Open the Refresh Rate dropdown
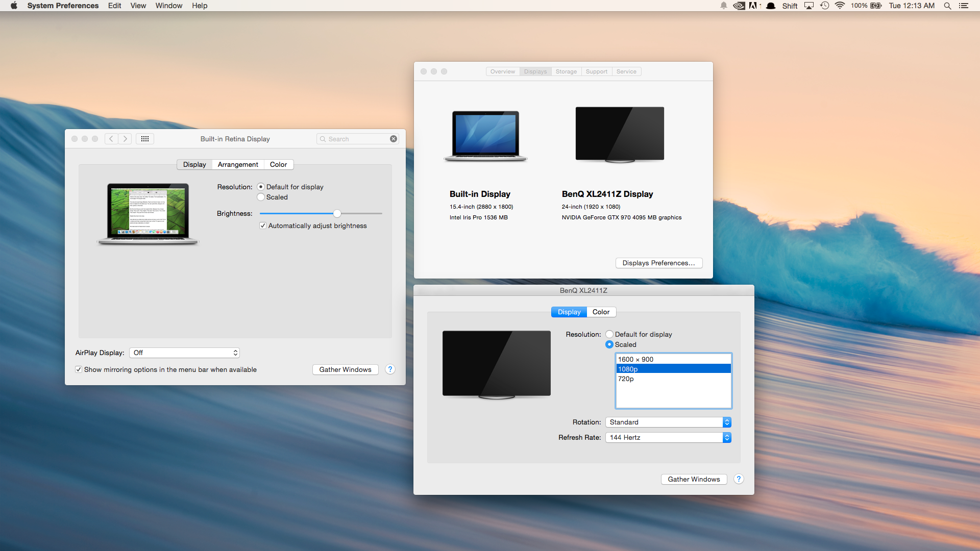The width and height of the screenshot is (980, 551). coord(668,437)
